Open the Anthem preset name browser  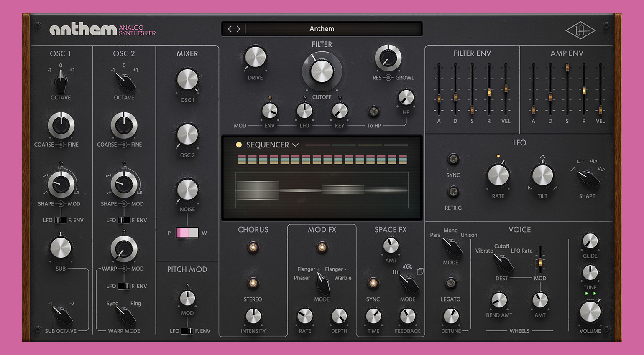pyautogui.click(x=322, y=29)
